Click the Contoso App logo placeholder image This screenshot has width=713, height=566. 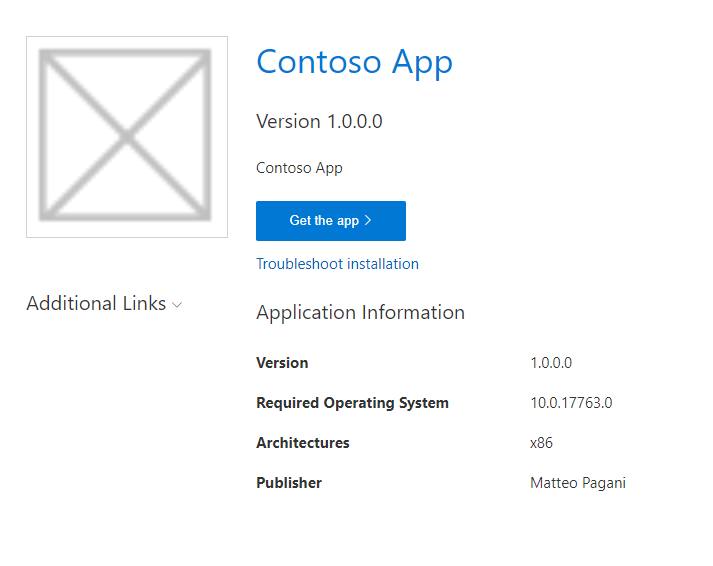click(126, 137)
